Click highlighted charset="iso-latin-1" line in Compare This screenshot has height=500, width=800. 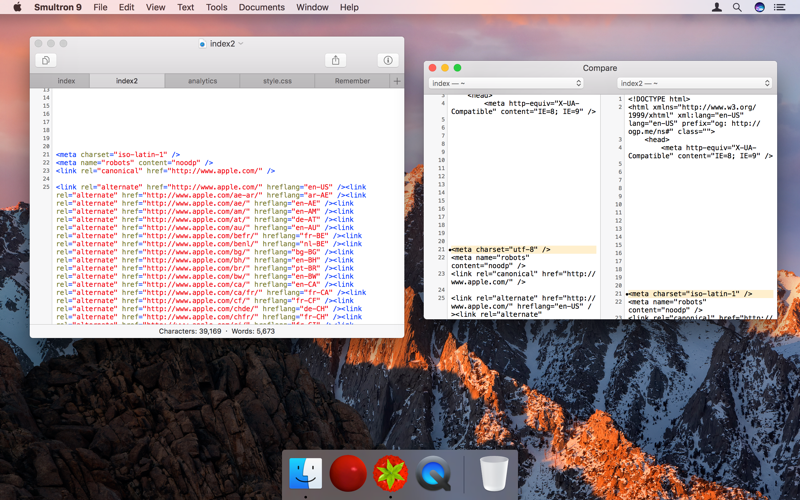pos(700,294)
